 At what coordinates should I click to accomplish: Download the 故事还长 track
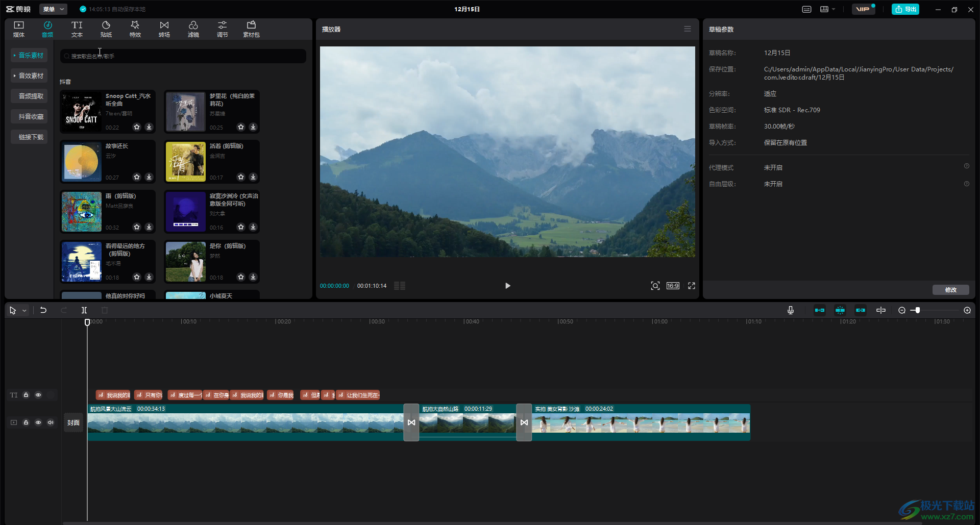[149, 177]
